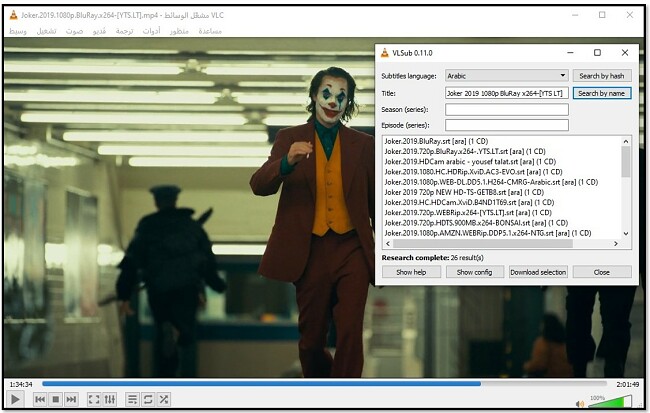The width and height of the screenshot is (650, 413).
Task: Click the VLSub Close button
Action: point(602,272)
